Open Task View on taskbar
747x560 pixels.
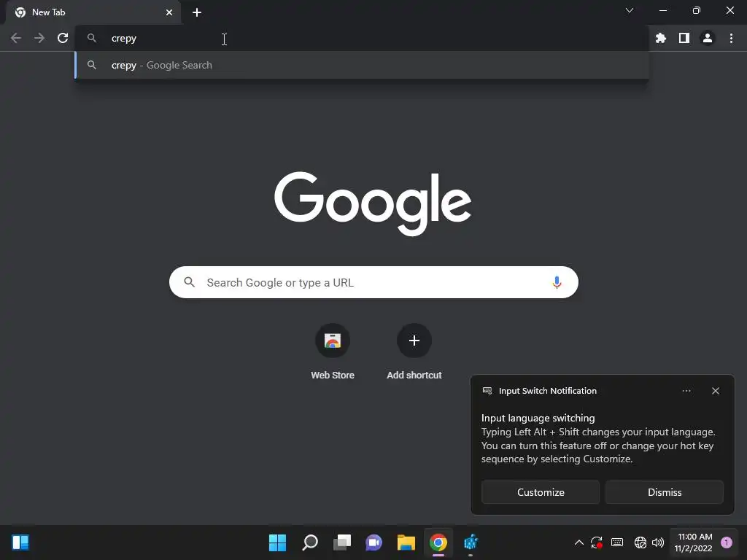point(342,542)
